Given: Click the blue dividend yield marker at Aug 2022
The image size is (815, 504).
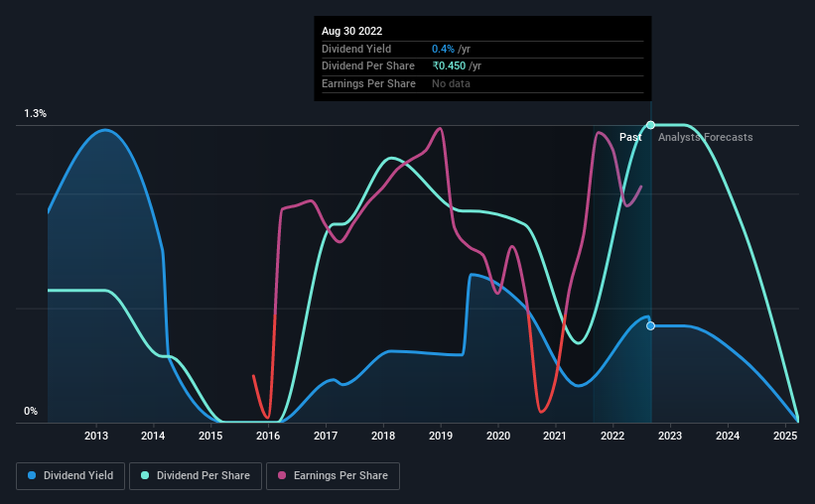Looking at the screenshot, I should coord(651,325).
